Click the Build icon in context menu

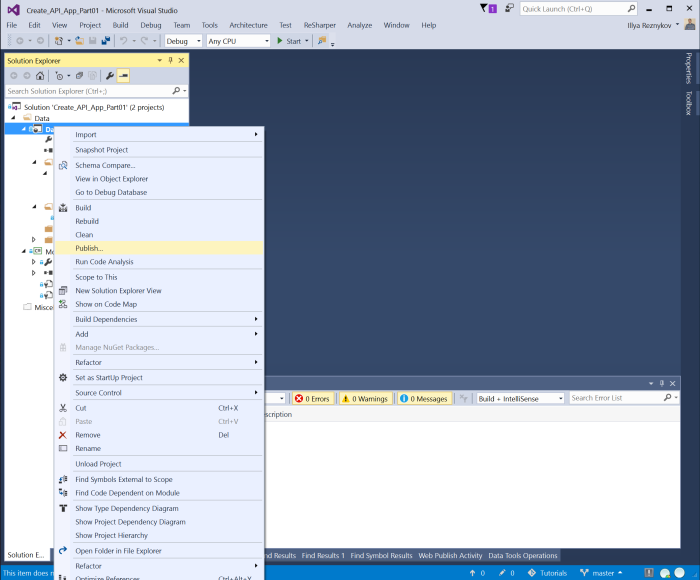coord(63,208)
